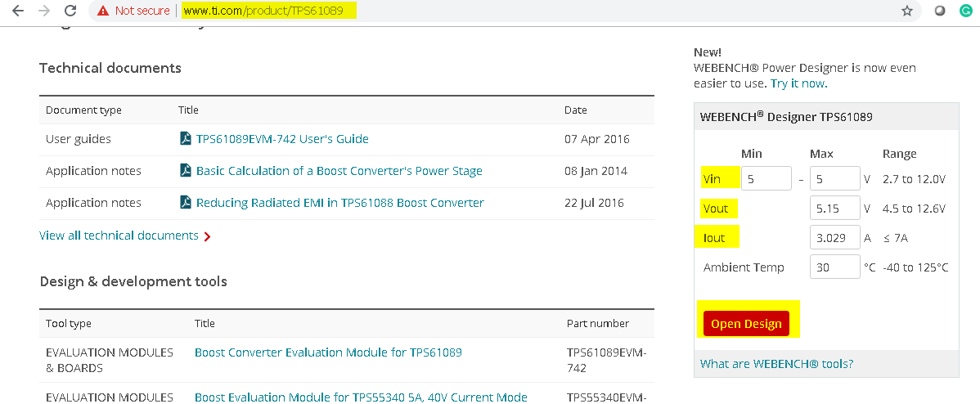Click the browser forward arrow
Image resolution: width=980 pixels, height=404 pixels.
(43, 11)
